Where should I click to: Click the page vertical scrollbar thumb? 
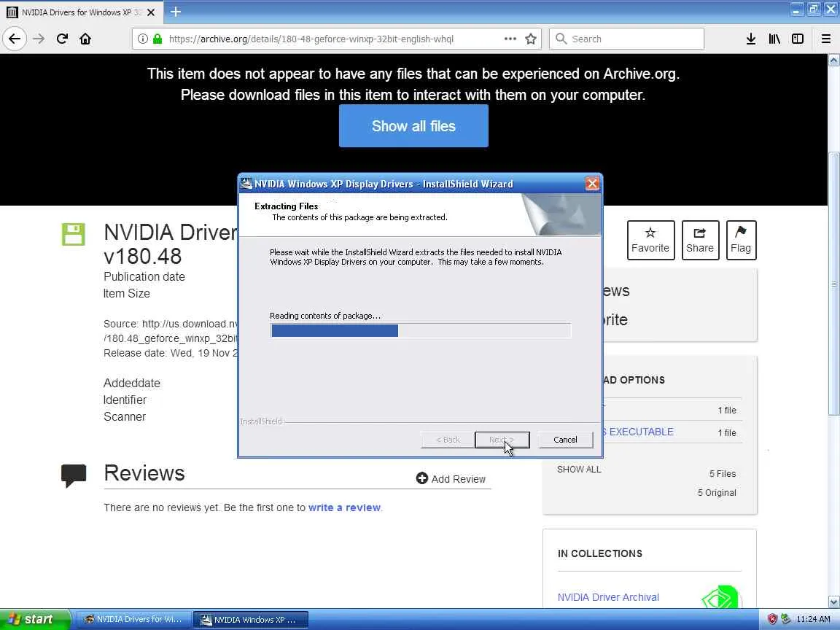click(833, 283)
